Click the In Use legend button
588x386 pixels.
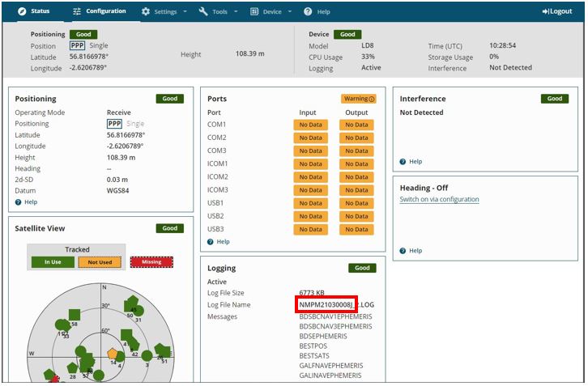(x=53, y=262)
